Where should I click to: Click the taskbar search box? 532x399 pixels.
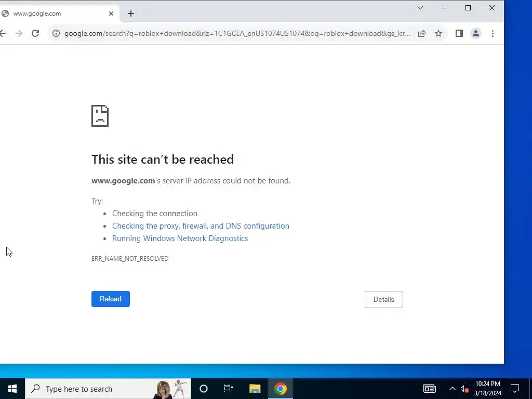108,389
